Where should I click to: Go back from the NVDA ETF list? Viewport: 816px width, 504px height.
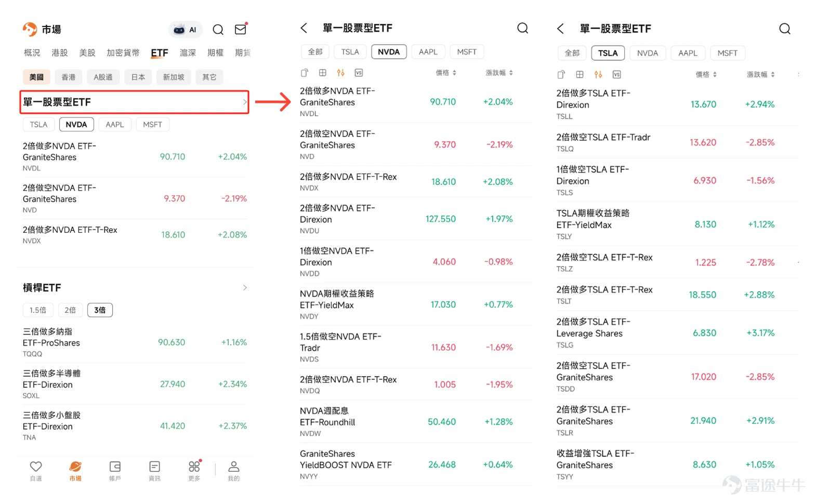304,28
